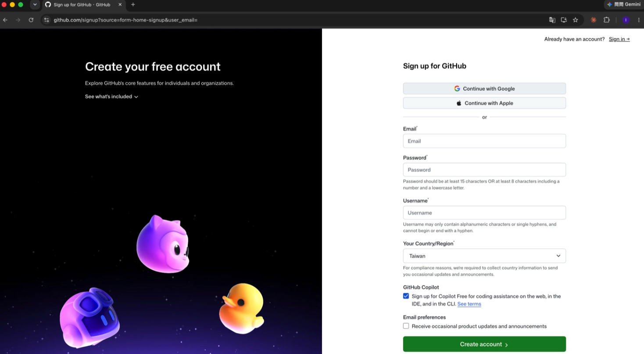Open the tab search dropdown arrow
Image resolution: width=644 pixels, height=354 pixels.
pyautogui.click(x=35, y=4)
